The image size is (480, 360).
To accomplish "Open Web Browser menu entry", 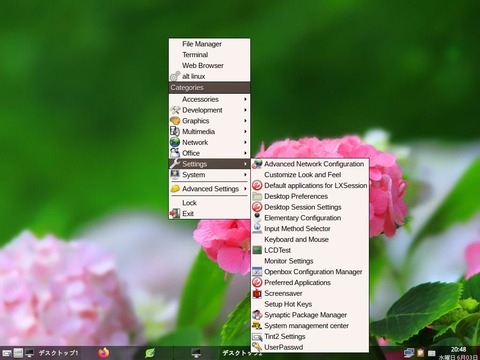I will (209, 66).
